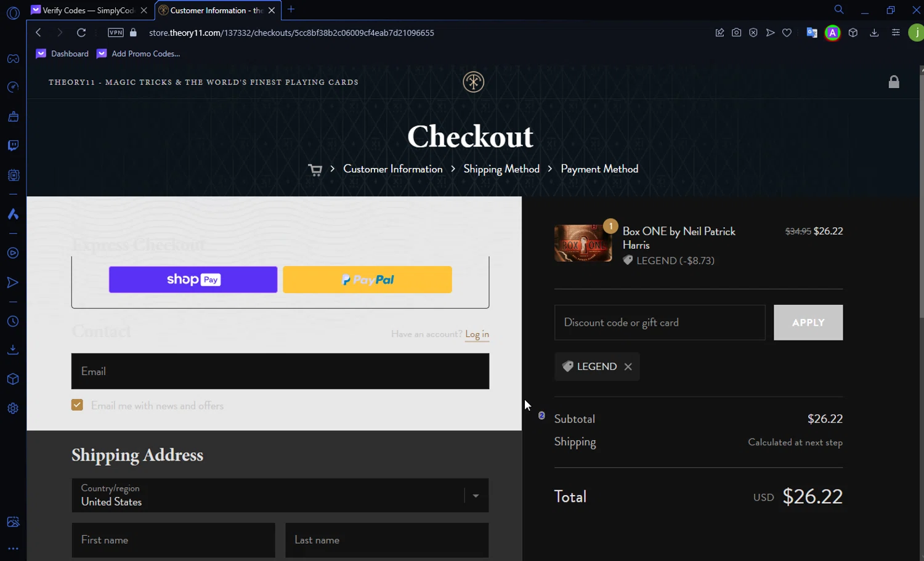
Task: Open Extensions cube sidebar icon
Action: point(13,379)
